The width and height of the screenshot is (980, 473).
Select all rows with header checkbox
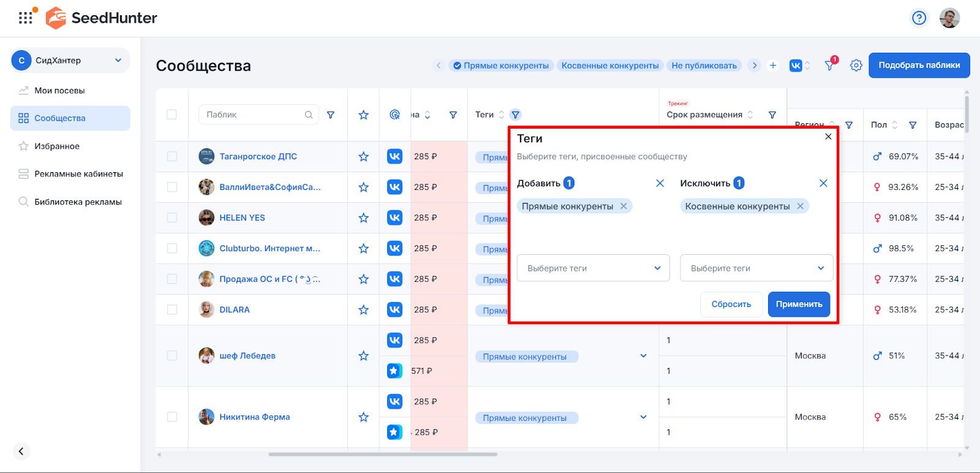pos(172,115)
